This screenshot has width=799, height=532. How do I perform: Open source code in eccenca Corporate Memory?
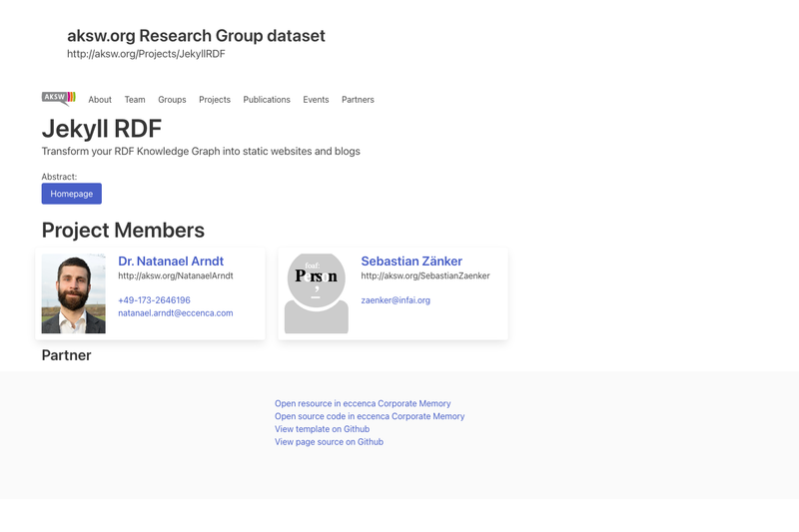pos(370,416)
